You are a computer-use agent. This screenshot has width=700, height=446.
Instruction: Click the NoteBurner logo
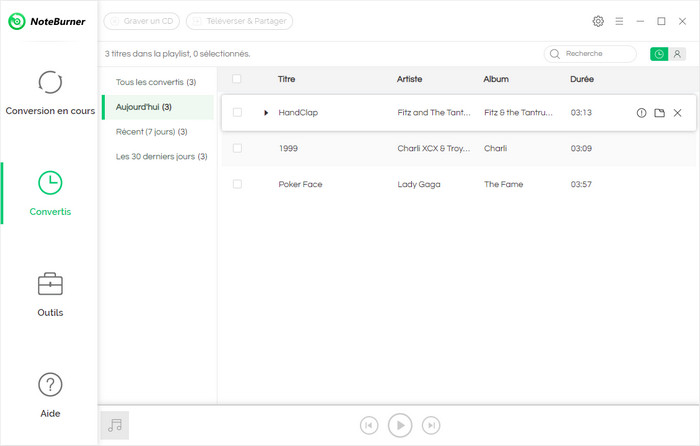tap(46, 21)
